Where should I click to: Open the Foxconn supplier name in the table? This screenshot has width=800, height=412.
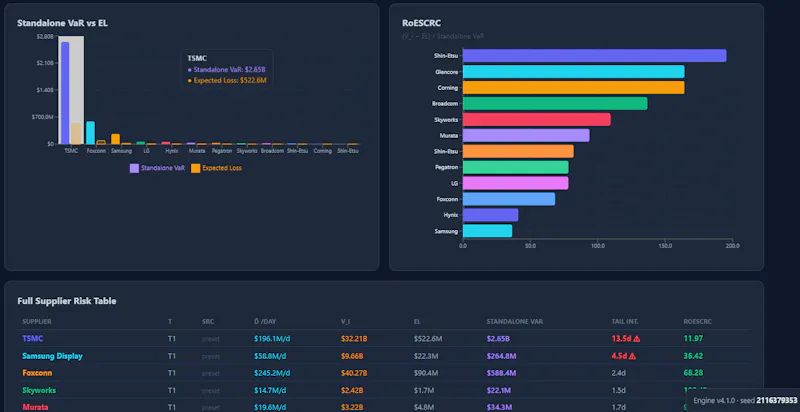point(37,373)
